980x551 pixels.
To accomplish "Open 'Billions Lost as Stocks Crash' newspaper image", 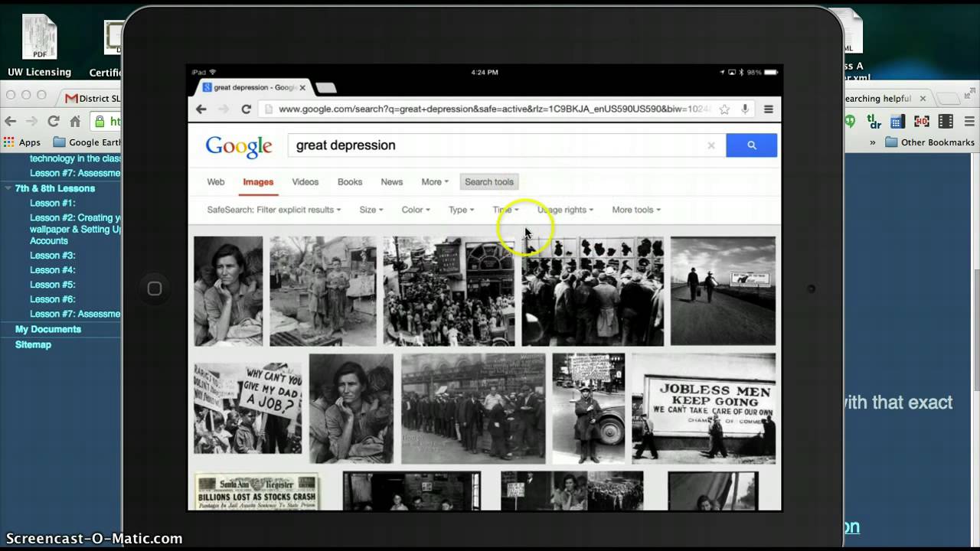I will click(256, 492).
